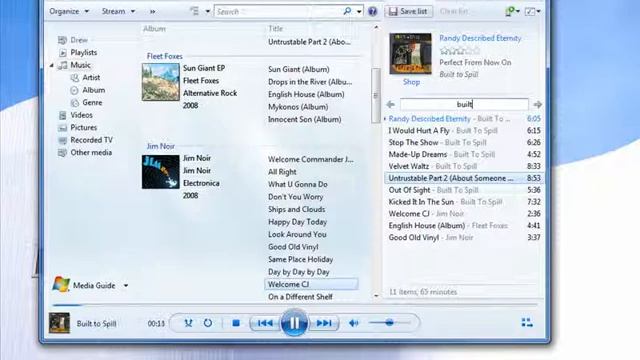This screenshot has height=360, width=640.
Task: Select the Welcome CJ library track
Action: pos(311,284)
